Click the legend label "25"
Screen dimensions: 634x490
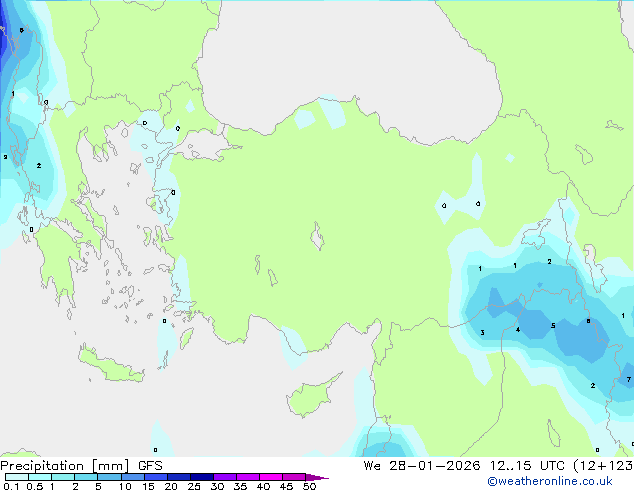pos(194,486)
